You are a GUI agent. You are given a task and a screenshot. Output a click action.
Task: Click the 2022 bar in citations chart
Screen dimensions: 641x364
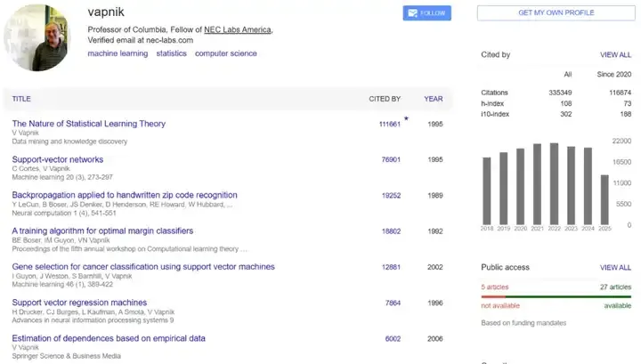point(554,183)
